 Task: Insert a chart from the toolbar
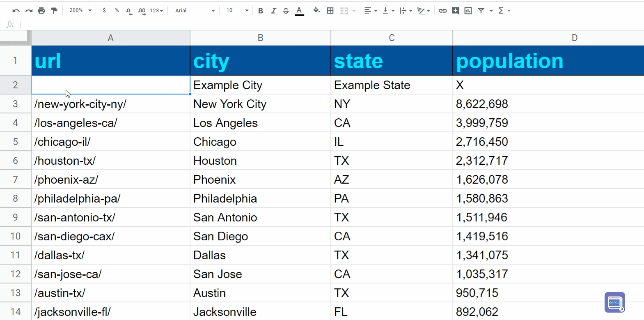pyautogui.click(x=468, y=11)
